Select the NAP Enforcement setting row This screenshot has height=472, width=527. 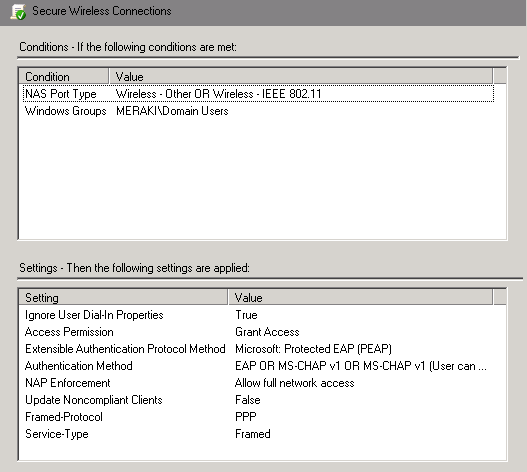click(262, 383)
